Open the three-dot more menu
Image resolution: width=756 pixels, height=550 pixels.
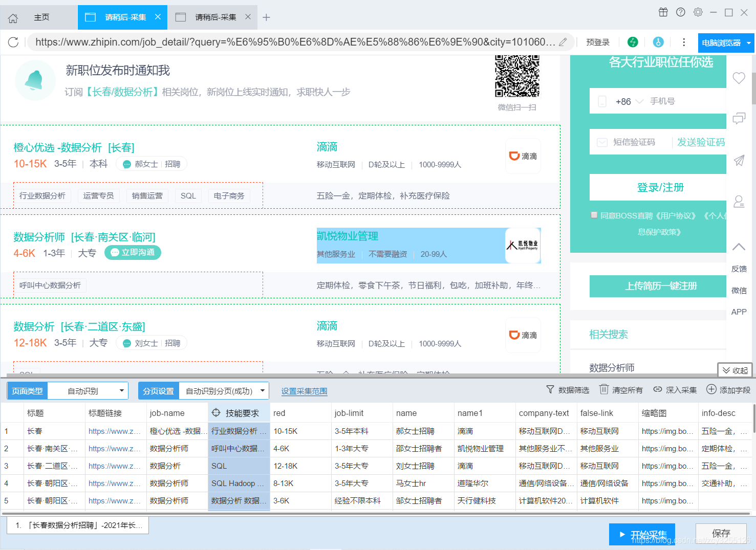(x=684, y=42)
